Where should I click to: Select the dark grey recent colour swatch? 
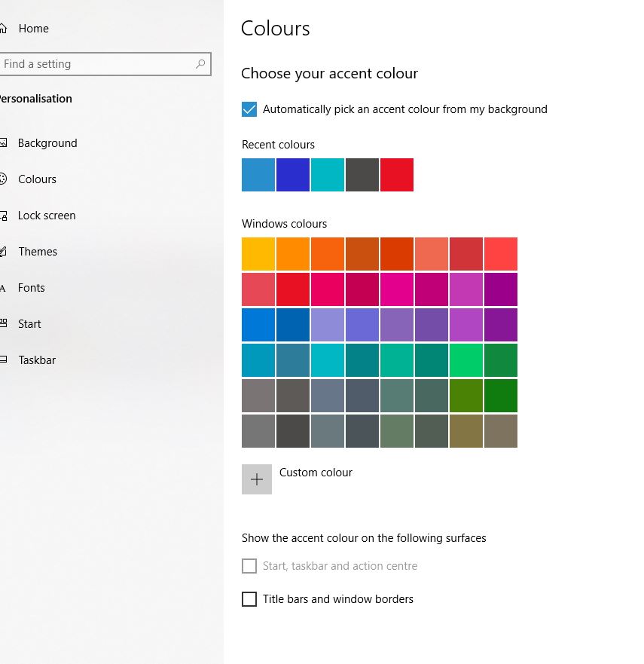pos(362,175)
